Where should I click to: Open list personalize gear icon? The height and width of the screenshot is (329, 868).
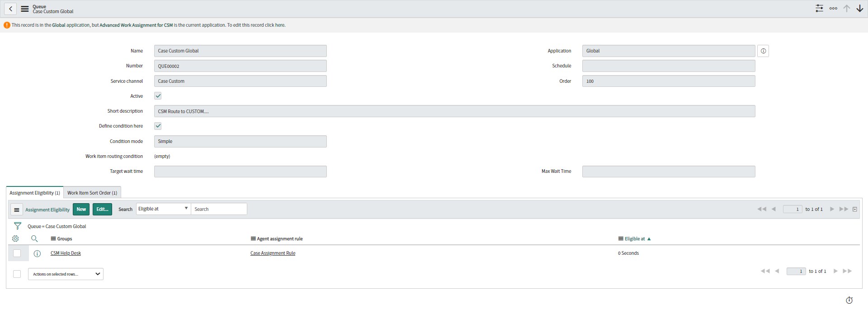pyautogui.click(x=15, y=238)
